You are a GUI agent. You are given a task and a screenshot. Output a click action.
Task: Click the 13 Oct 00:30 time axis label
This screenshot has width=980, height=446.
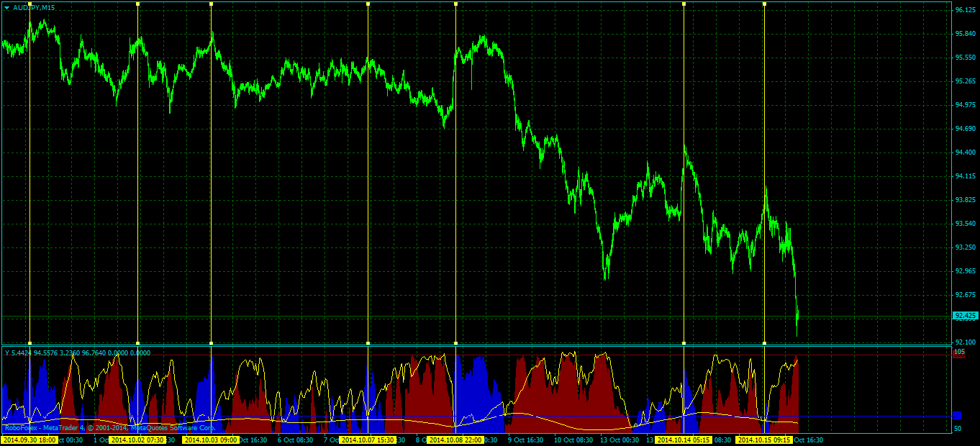620,440
